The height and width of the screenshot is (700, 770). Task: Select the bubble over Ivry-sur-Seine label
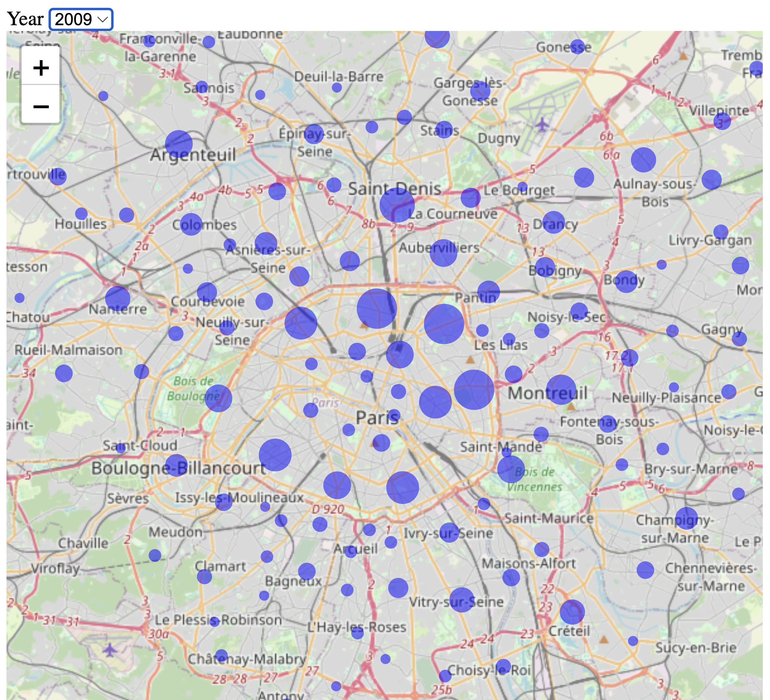449,532
